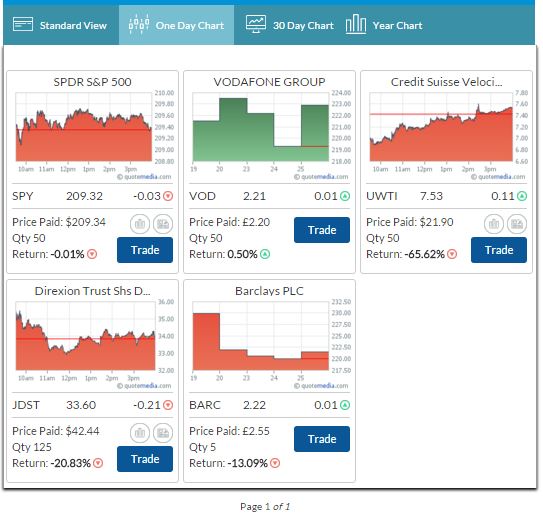Image resolution: width=543 pixels, height=519 pixels.
Task: Click the Trade button for VOD
Action: coord(322,230)
